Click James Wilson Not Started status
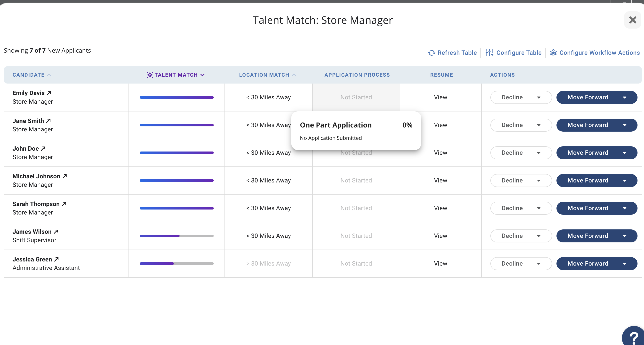Image resolution: width=644 pixels, height=345 pixels. pos(356,236)
